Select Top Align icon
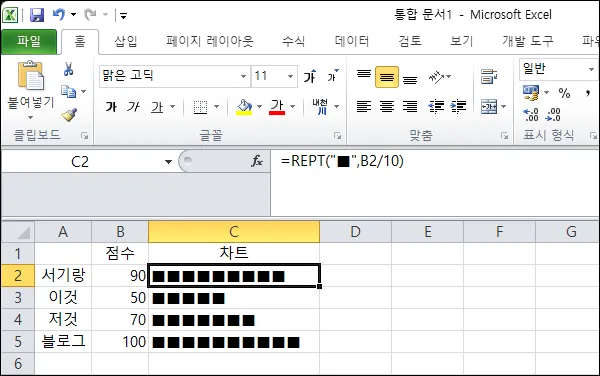600x376 pixels. (x=364, y=74)
